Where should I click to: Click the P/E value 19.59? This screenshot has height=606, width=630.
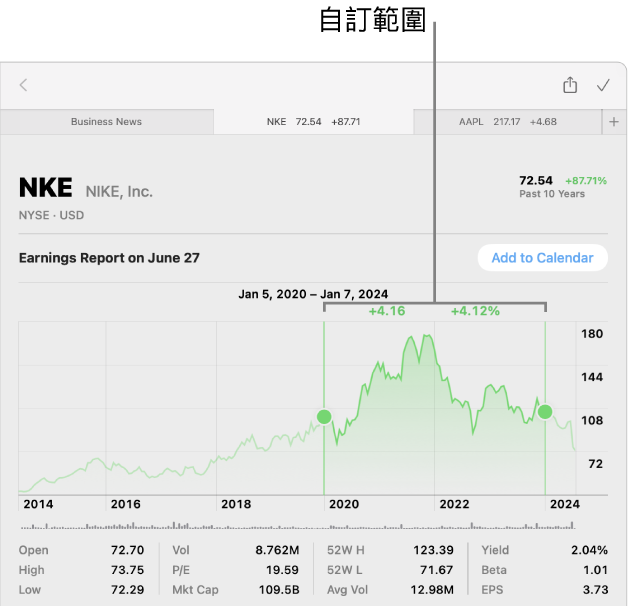[x=282, y=570]
